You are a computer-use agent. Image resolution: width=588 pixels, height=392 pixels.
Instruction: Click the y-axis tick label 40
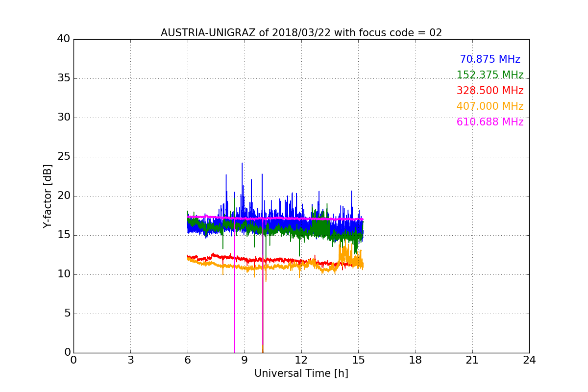click(x=64, y=39)
